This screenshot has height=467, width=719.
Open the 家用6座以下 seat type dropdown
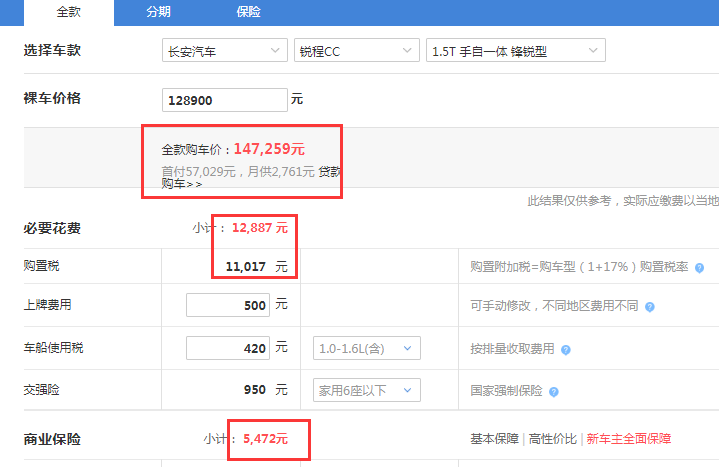(367, 390)
